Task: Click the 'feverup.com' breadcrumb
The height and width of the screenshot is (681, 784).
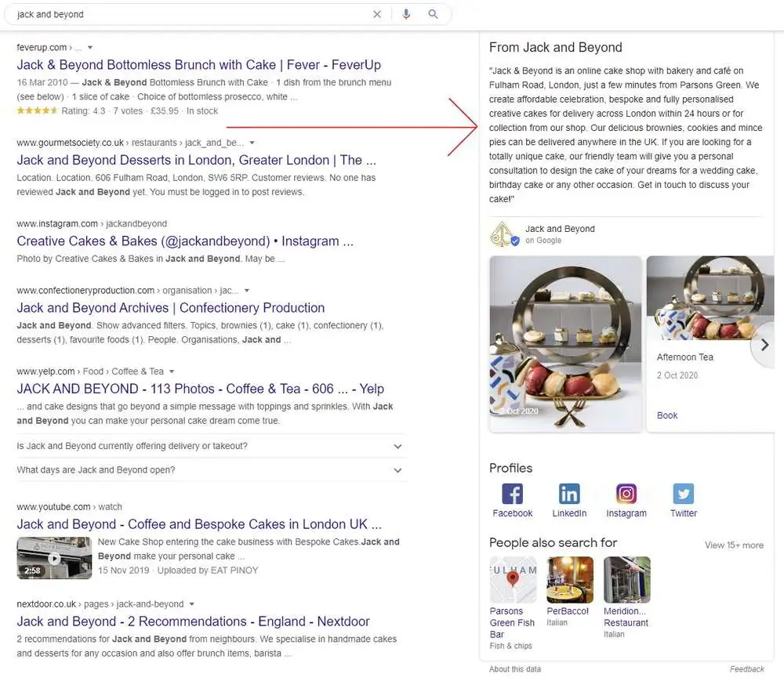Action: [x=42, y=48]
